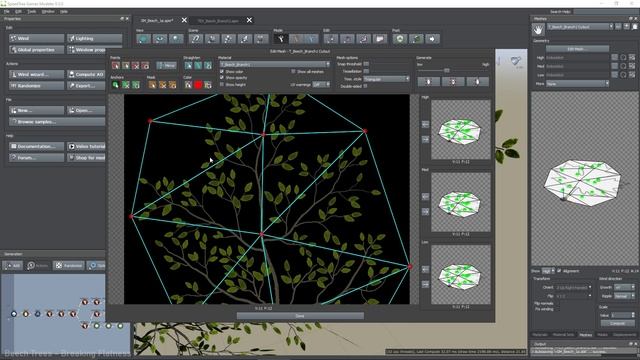Click the Wind button in Properties
The image size is (640, 360).
37,38
